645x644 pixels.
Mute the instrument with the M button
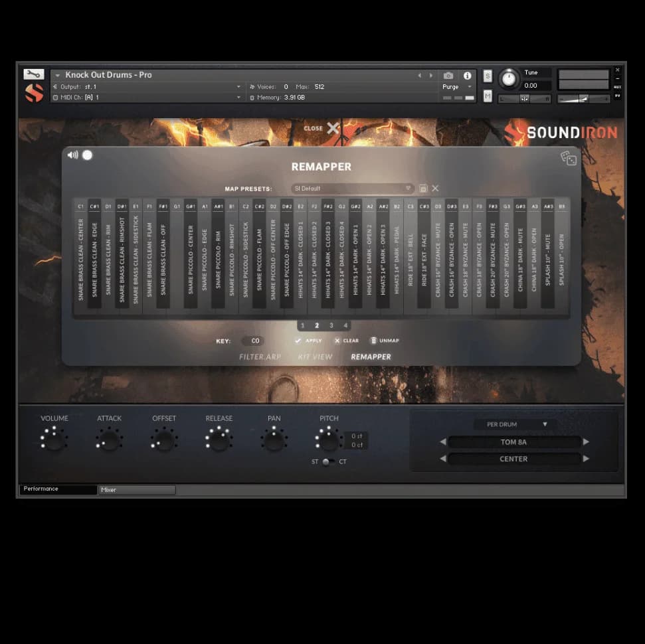pos(488,97)
